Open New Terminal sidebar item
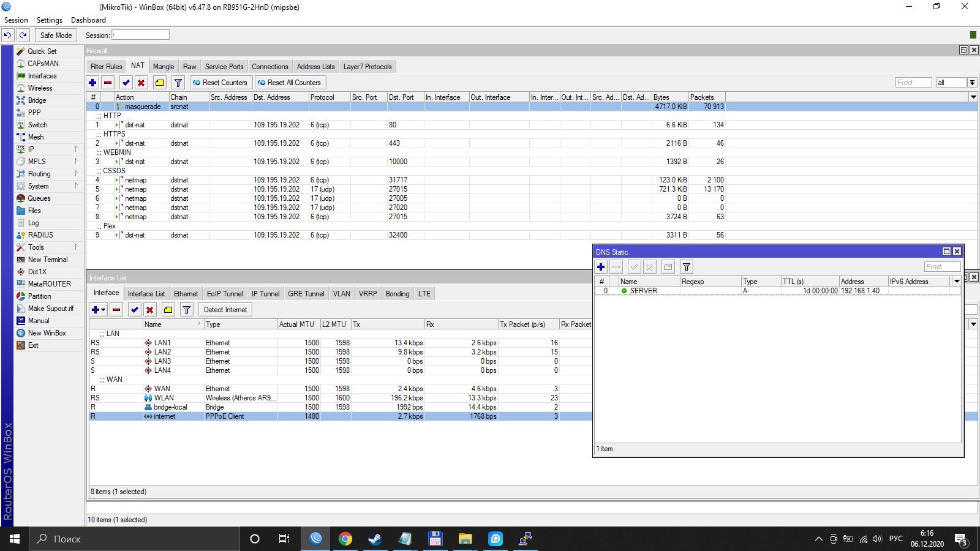 pyautogui.click(x=48, y=260)
